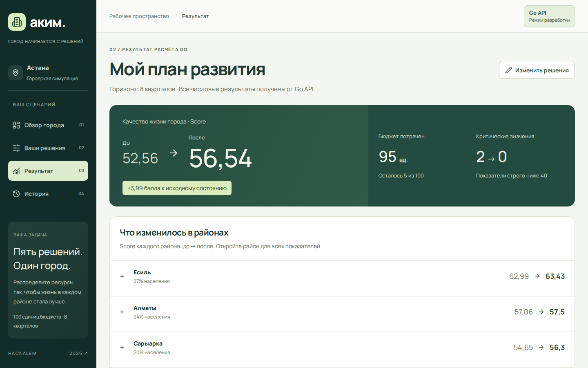Click the Сарыарка score 56,3
This screenshot has width=588, height=368.
coord(557,348)
